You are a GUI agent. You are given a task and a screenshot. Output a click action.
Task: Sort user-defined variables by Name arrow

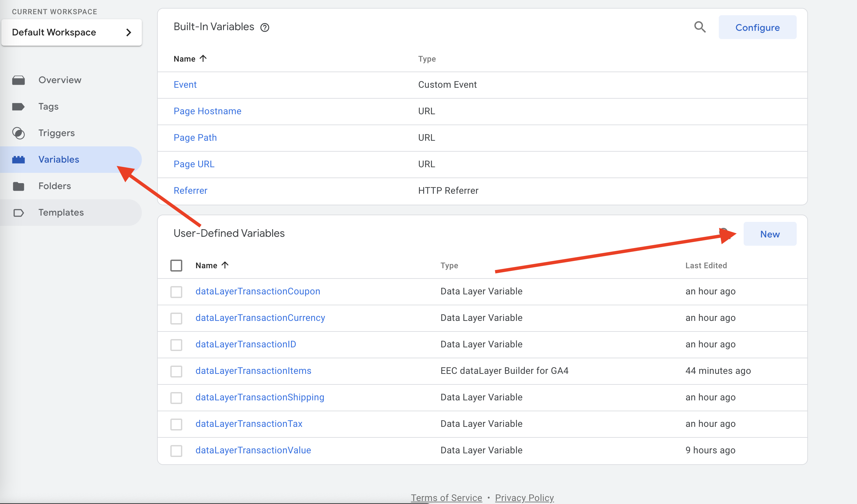225,265
